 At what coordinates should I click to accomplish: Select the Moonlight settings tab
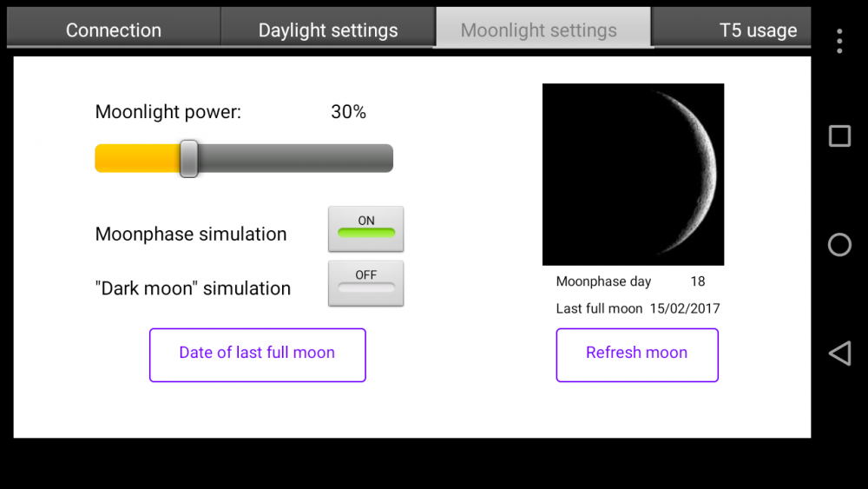(x=539, y=30)
